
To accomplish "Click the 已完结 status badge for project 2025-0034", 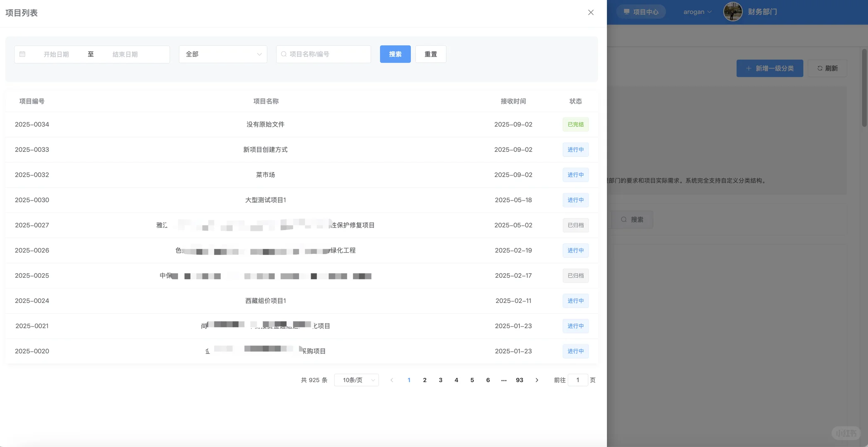I will (x=575, y=124).
